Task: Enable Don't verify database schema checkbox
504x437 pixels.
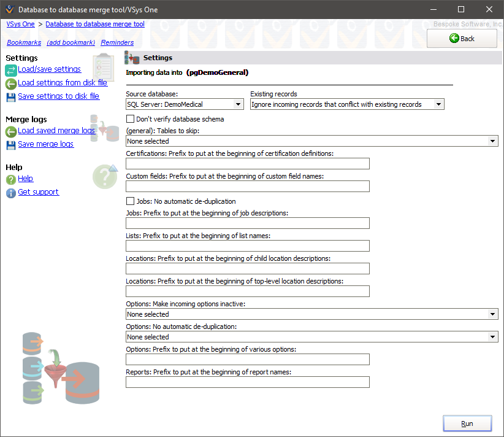Action: [x=130, y=119]
